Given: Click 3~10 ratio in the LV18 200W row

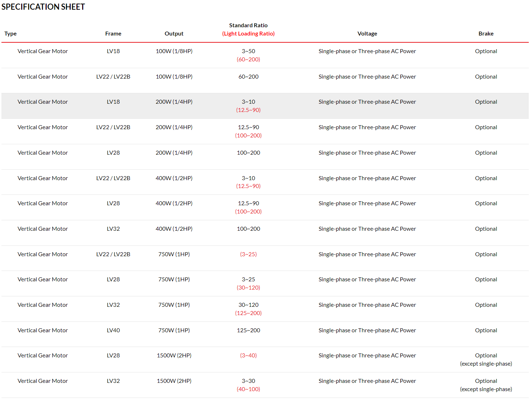Looking at the screenshot, I should coord(248,102).
